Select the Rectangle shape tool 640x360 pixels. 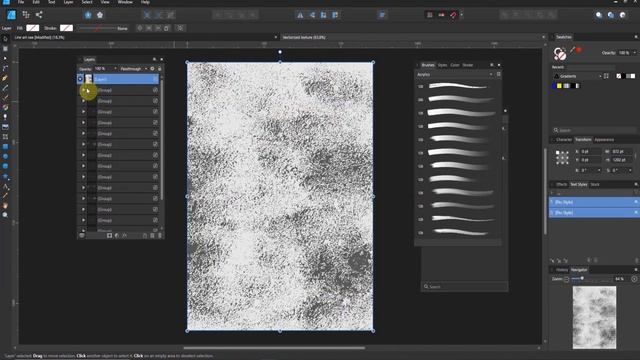tap(5, 147)
